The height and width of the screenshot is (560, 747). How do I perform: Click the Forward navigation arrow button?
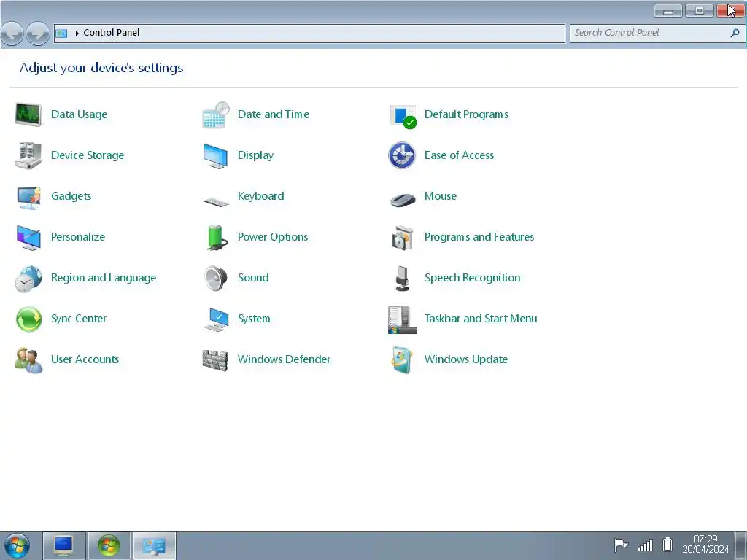pos(38,34)
